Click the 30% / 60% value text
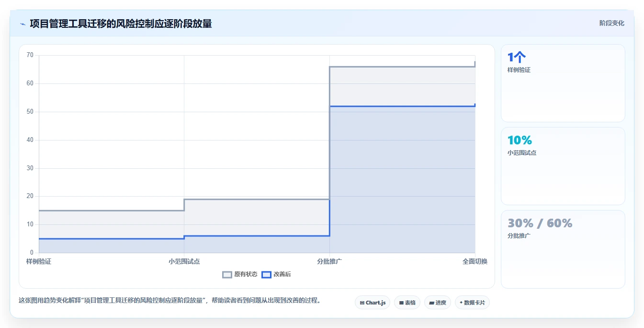 coord(540,223)
